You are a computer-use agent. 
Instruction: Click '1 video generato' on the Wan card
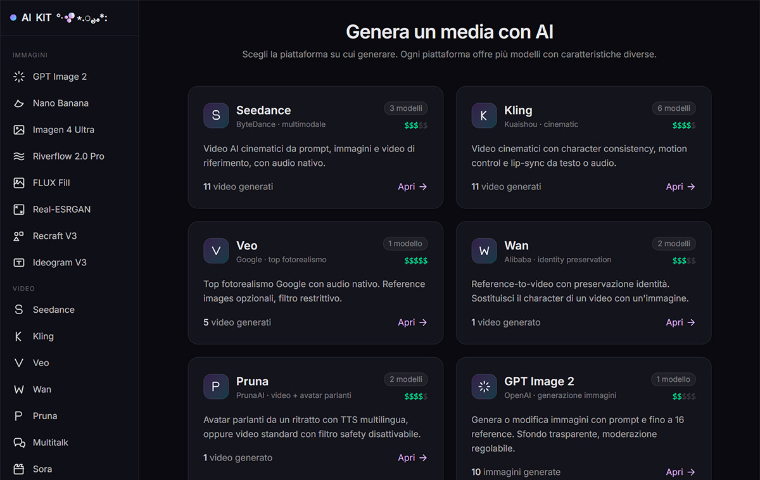[506, 322]
